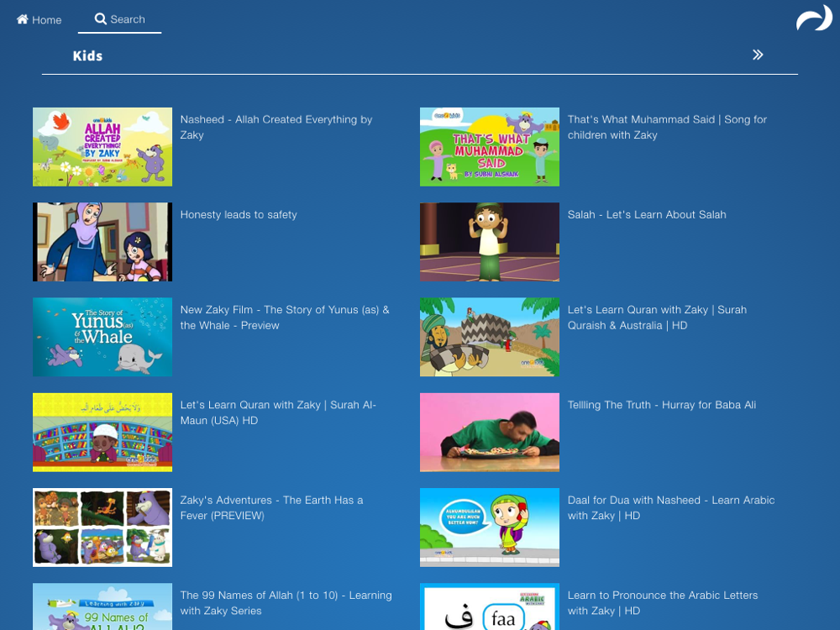Select 'Salah - Let's Learn About Salah' title
840x630 pixels.
click(x=647, y=214)
